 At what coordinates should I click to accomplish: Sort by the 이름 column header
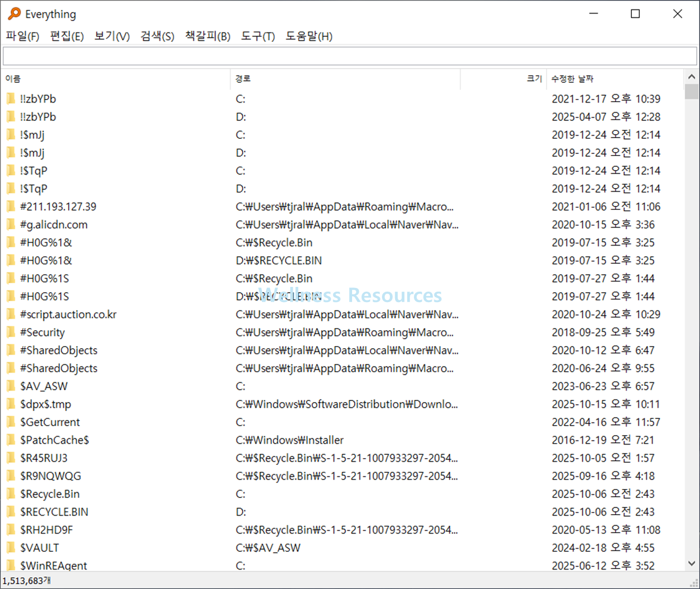(x=115, y=79)
